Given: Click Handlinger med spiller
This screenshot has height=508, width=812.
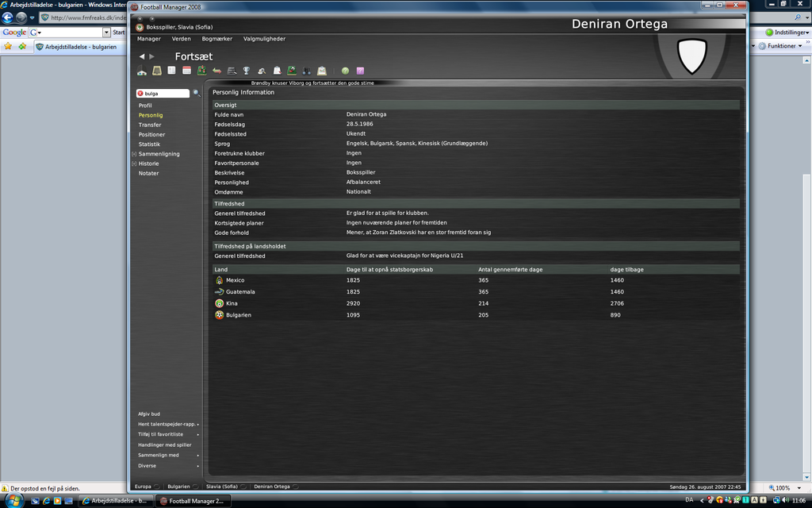Looking at the screenshot, I should 165,444.
